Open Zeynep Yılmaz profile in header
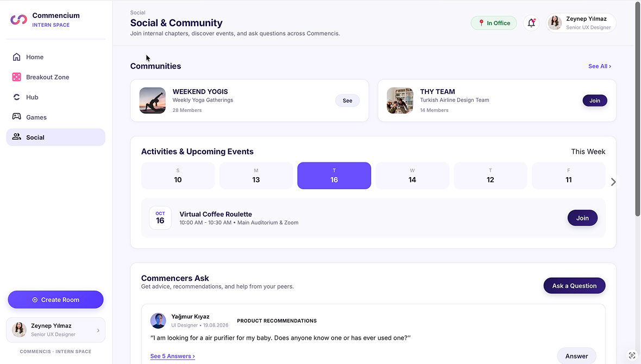This screenshot has width=641, height=364. pyautogui.click(x=581, y=23)
